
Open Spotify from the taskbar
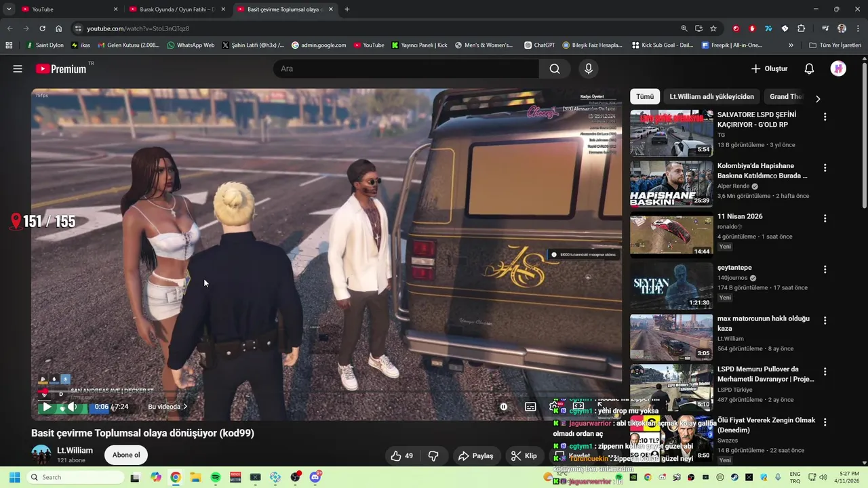[x=216, y=477]
